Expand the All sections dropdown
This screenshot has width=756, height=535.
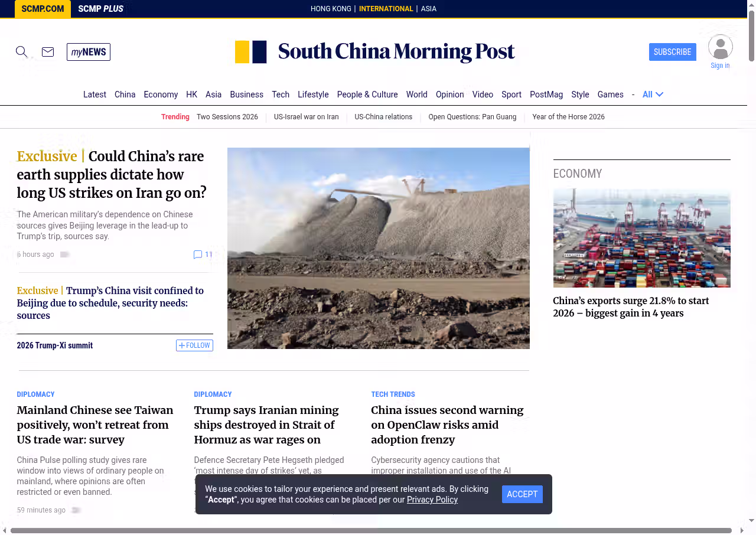[x=653, y=94]
